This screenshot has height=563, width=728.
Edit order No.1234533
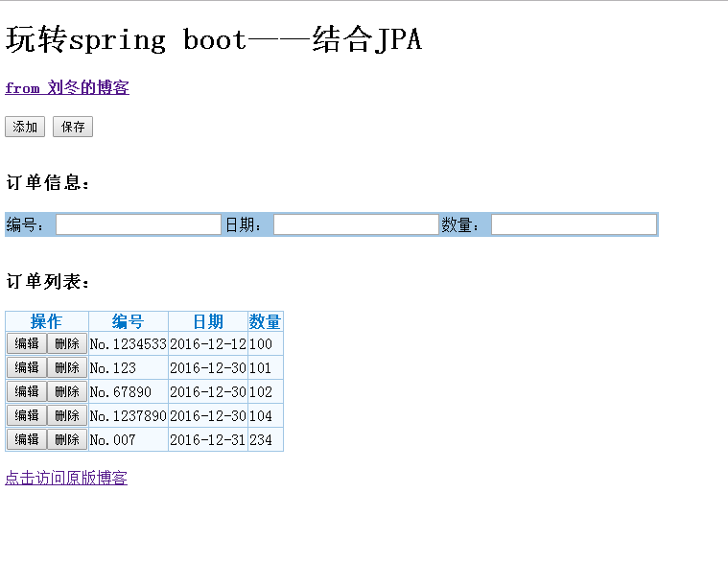[x=27, y=343]
